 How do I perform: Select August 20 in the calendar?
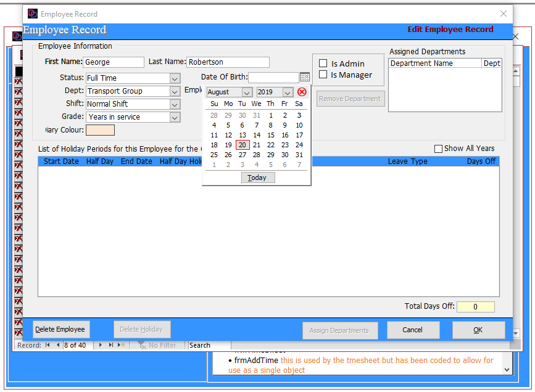(243, 145)
